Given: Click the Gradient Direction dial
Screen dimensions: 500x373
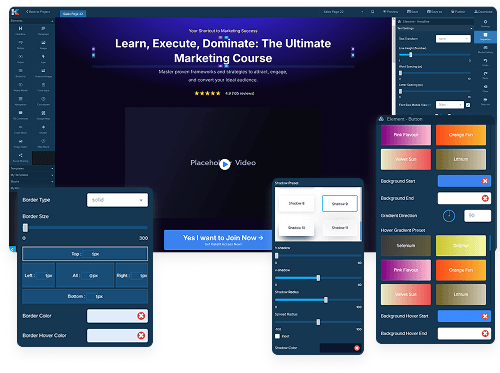Looking at the screenshot, I should [449, 216].
